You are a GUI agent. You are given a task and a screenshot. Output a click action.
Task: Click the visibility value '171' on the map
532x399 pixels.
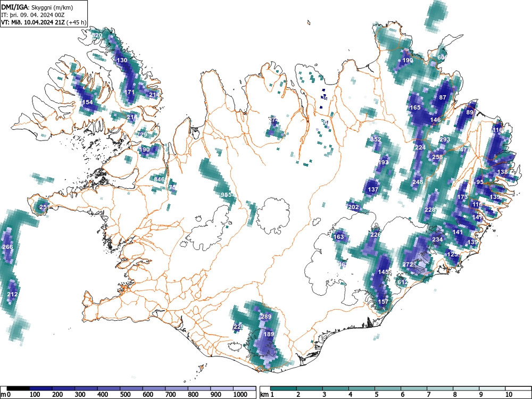pyautogui.click(x=130, y=92)
